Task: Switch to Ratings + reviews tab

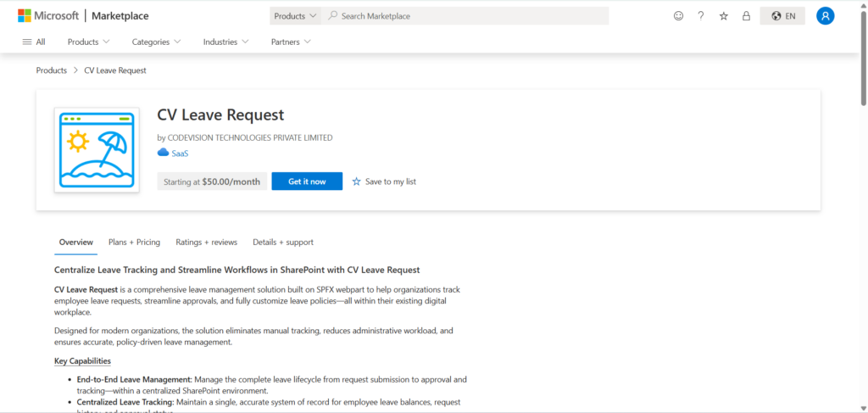Action: [207, 242]
